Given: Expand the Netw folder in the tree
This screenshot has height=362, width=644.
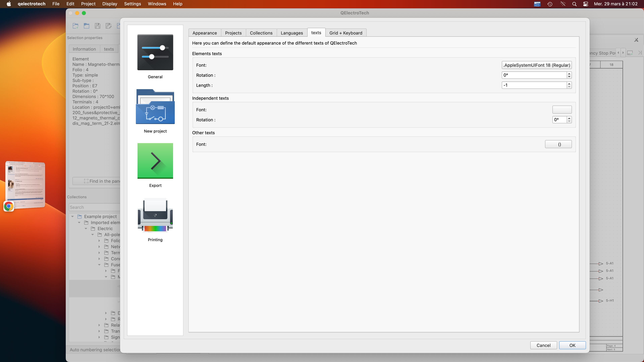Looking at the screenshot, I should pos(99,247).
